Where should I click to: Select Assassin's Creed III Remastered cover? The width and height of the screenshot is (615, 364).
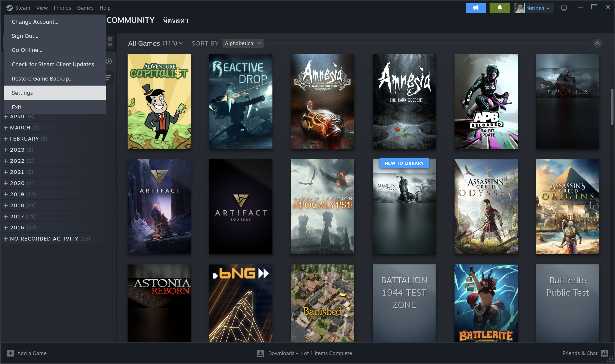coord(404,207)
